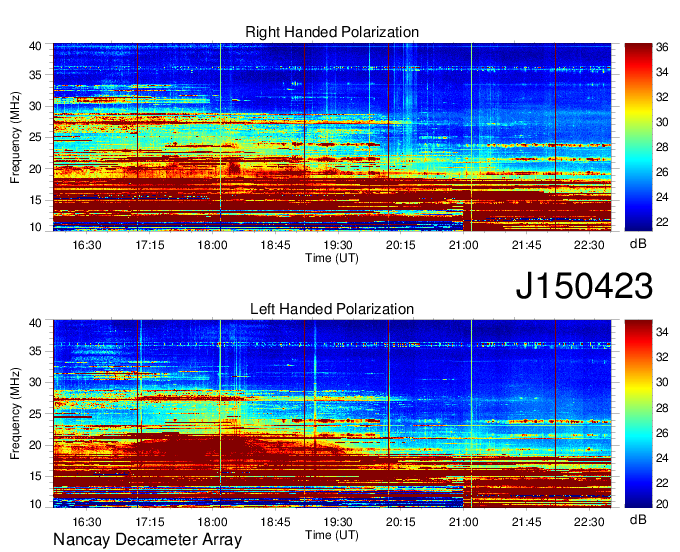680x552 pixels.
Task: Select the Right Handed Polarization spectrogram plot
Action: pyautogui.click(x=332, y=137)
